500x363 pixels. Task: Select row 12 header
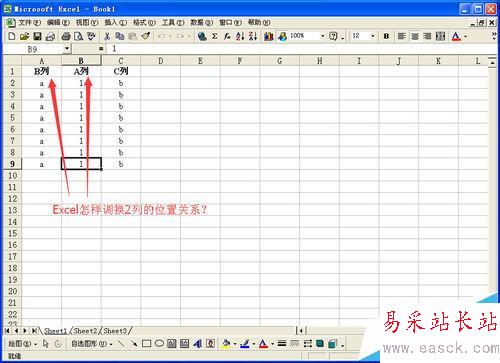point(12,199)
